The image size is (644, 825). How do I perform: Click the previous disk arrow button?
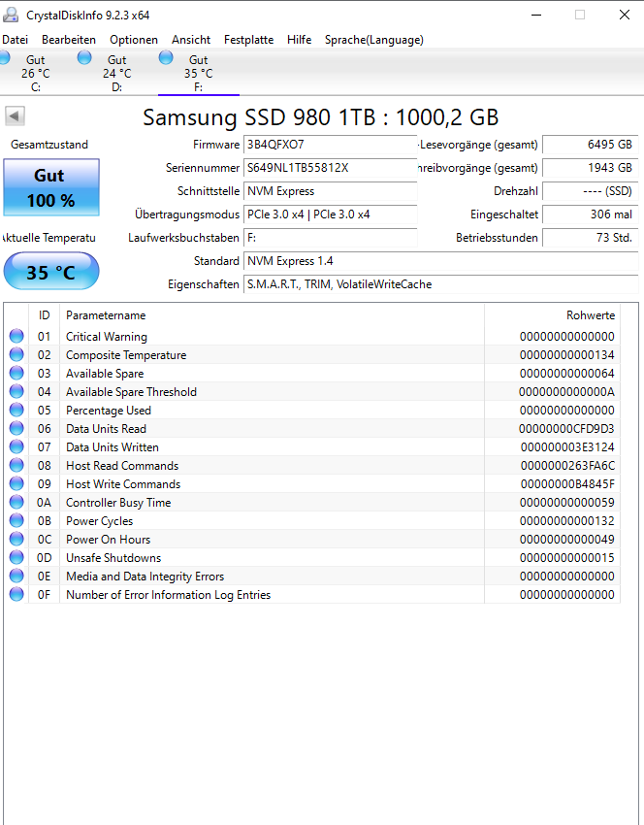click(x=15, y=115)
